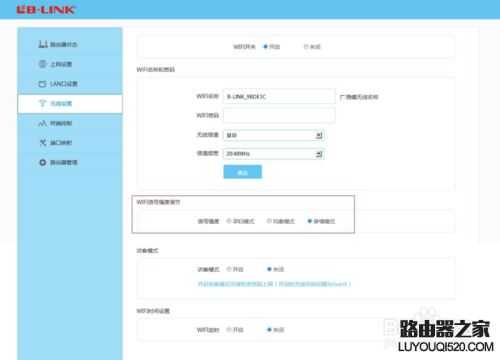Focus WiFi name field B-LINK_9BDE3C

[279, 97]
